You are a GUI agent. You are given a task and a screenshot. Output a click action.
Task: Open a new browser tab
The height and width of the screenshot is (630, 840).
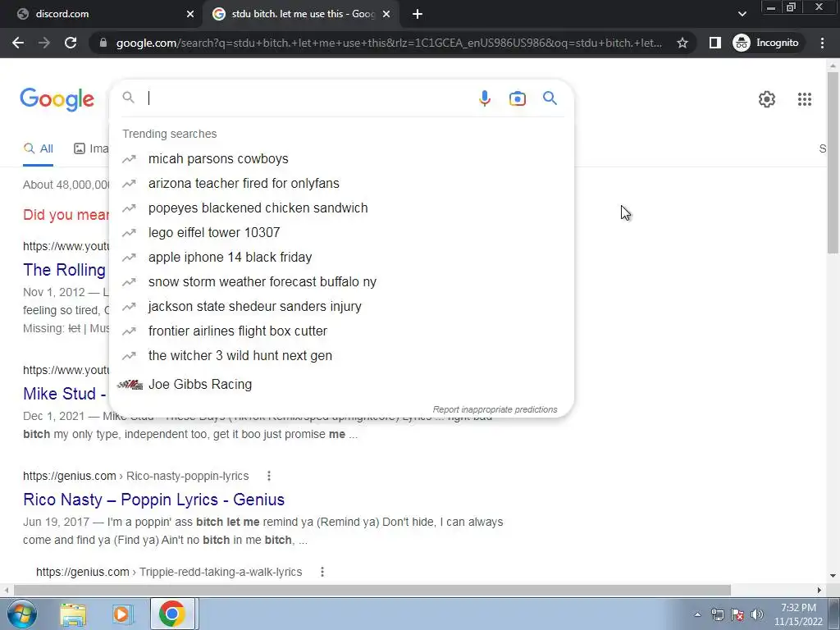[418, 15]
